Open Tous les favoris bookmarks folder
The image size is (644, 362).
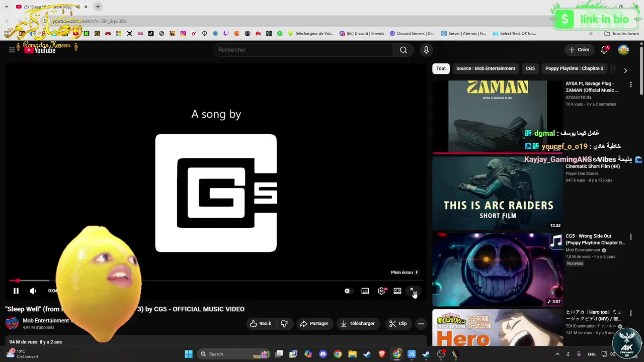click(x=622, y=34)
